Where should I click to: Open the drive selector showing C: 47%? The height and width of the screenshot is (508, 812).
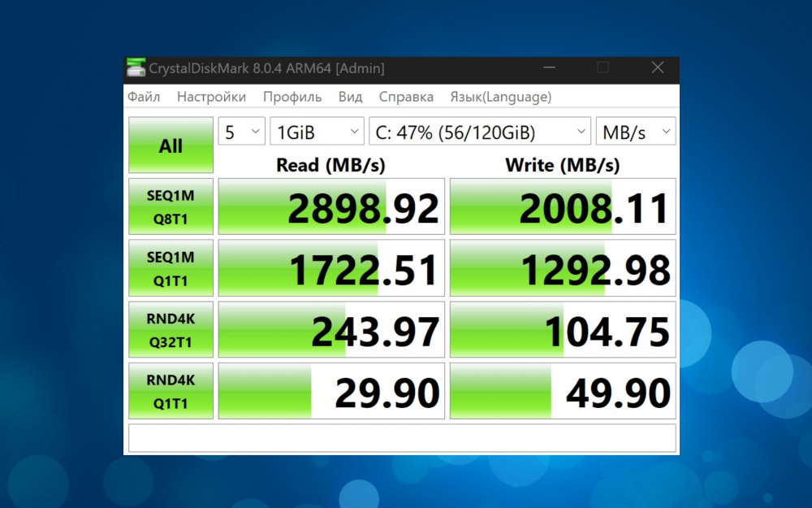point(480,132)
